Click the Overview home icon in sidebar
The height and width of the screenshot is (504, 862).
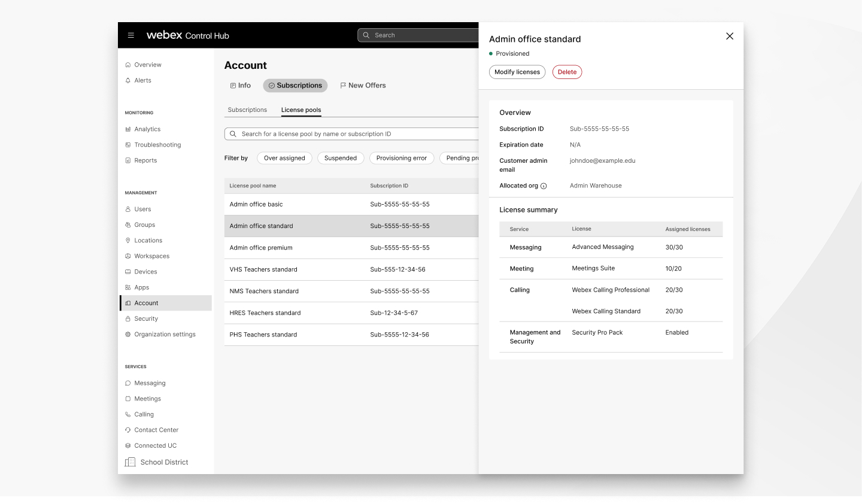pos(128,65)
